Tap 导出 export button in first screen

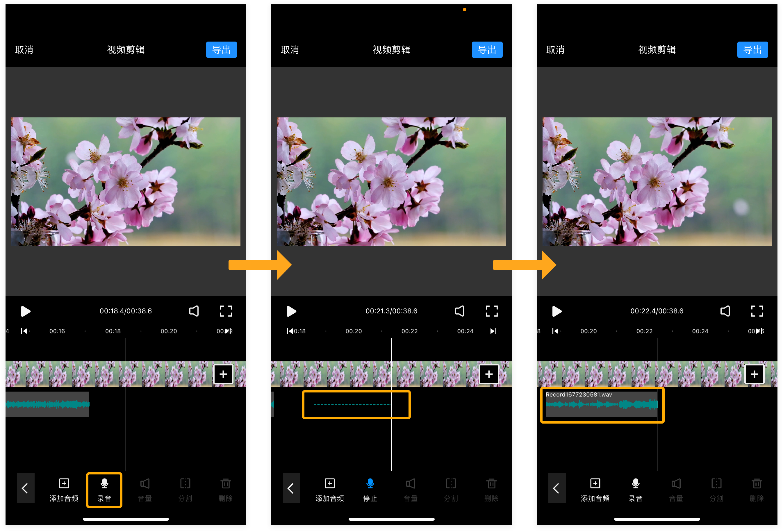pos(221,50)
